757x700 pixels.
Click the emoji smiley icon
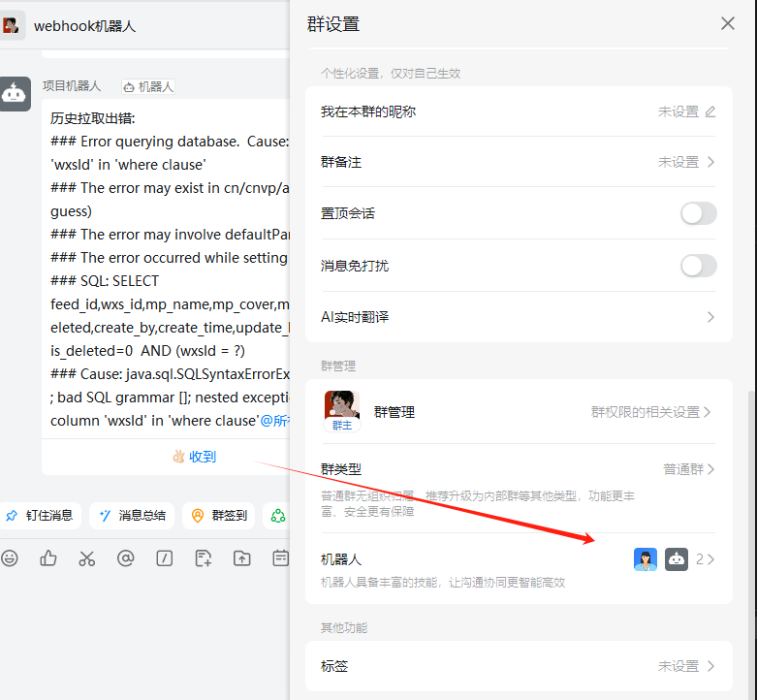click(10, 558)
